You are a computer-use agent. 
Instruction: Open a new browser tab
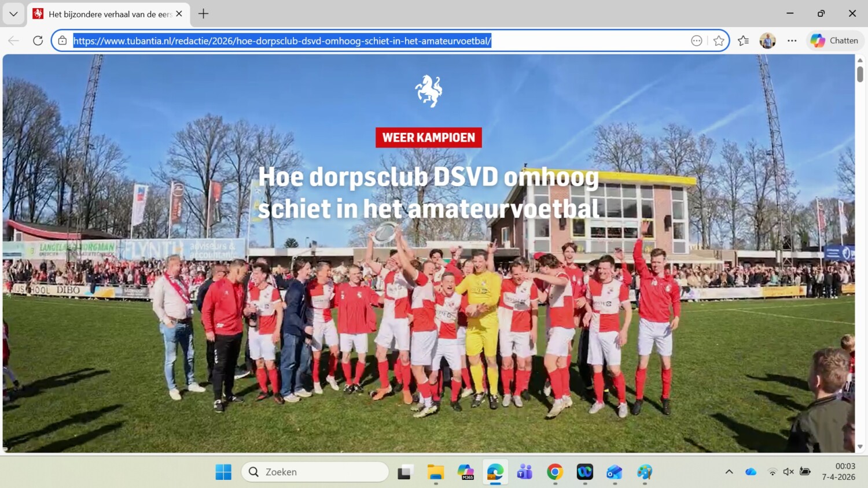tap(203, 14)
